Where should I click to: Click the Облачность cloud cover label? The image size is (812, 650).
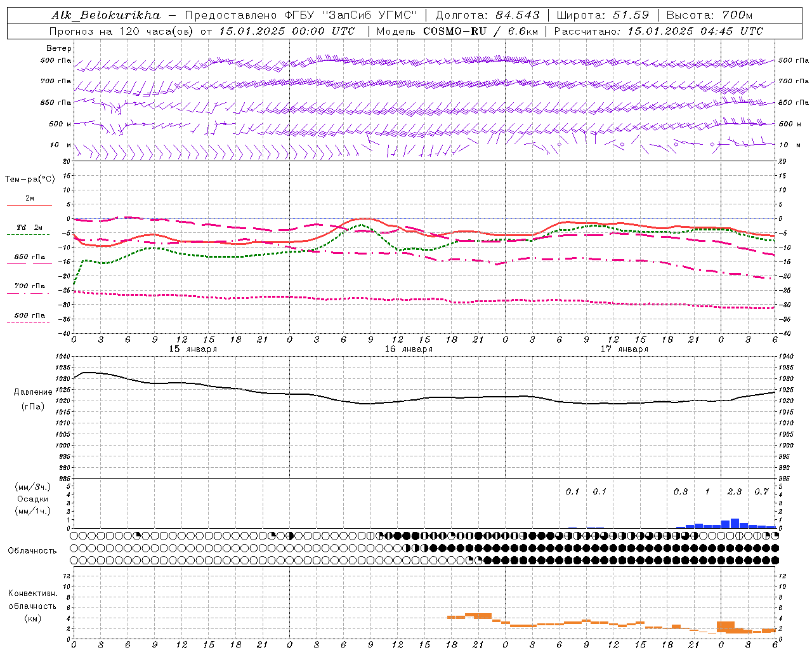32,550
